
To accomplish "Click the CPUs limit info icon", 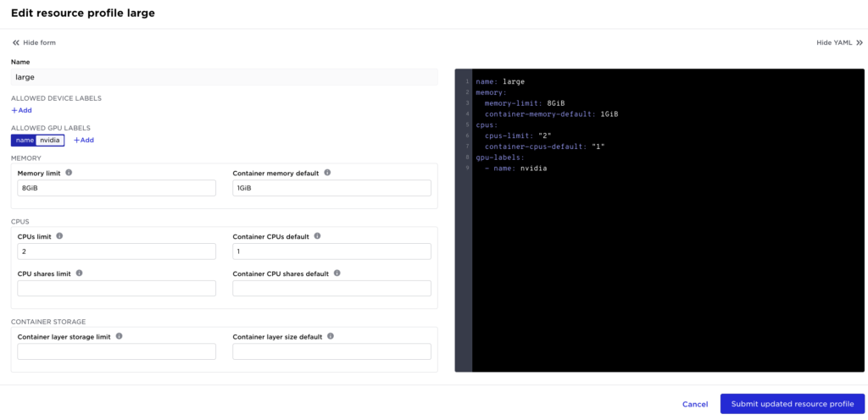I will (x=59, y=236).
